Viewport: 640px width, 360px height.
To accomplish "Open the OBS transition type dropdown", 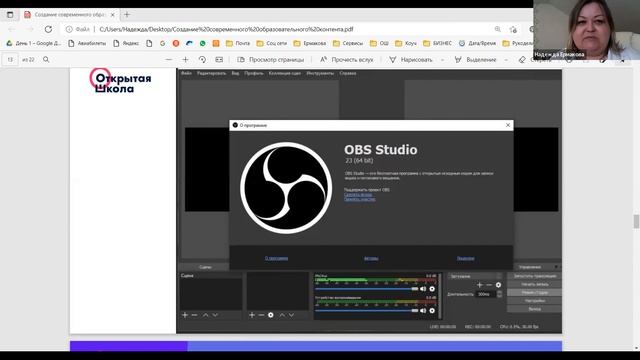I will click(475, 276).
